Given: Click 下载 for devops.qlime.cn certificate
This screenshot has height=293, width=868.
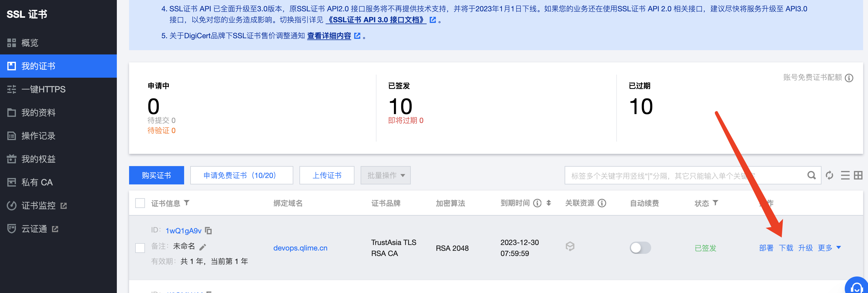Looking at the screenshot, I should pos(786,248).
